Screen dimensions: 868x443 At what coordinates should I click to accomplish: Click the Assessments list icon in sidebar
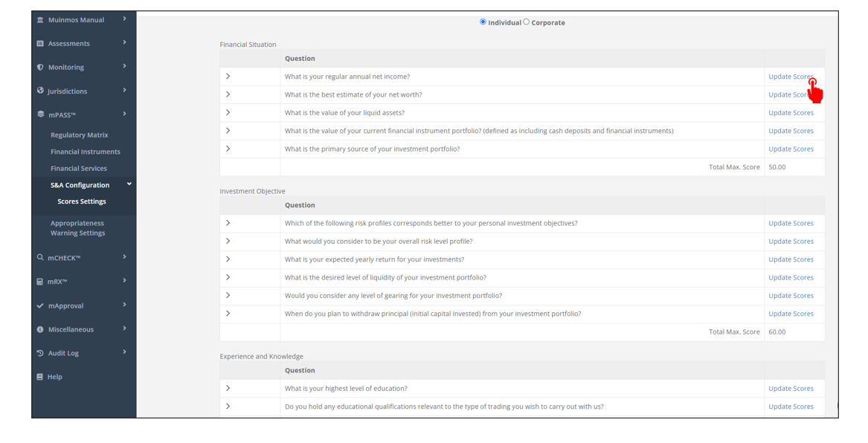(x=40, y=44)
